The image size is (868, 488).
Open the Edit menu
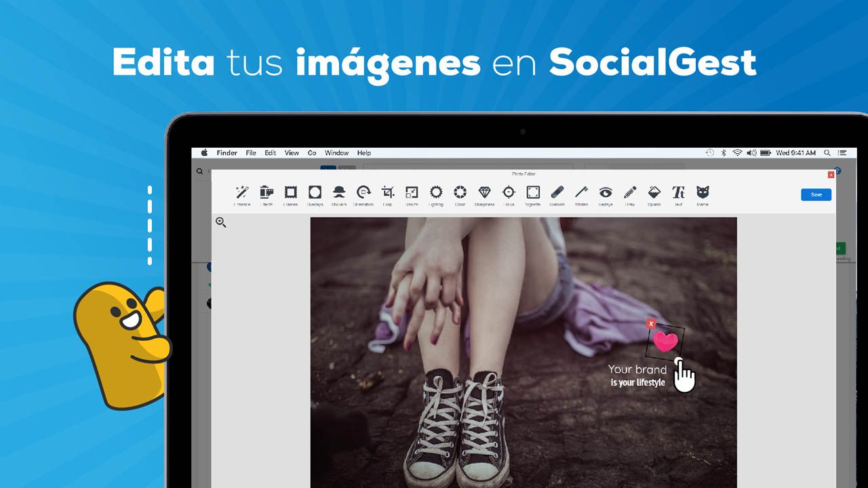[x=271, y=153]
